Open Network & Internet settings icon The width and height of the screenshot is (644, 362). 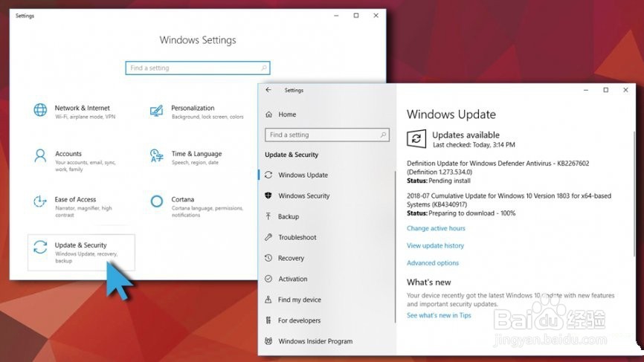tap(40, 110)
